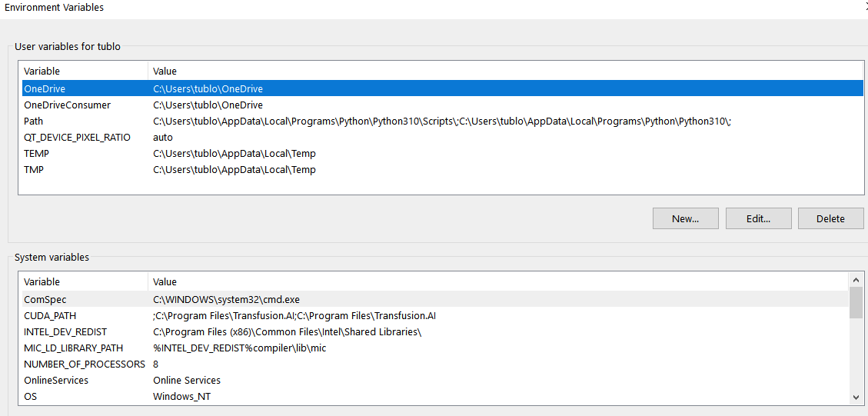Image resolution: width=868 pixels, height=416 pixels.
Task: Click the cmd.exe value of ComSpec
Action: coord(226,299)
